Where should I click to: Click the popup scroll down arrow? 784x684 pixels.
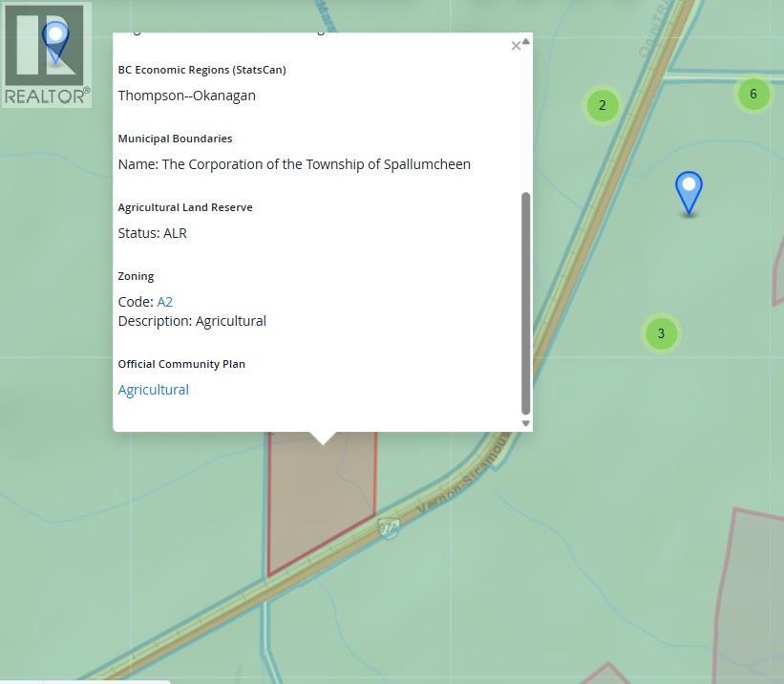coord(525,423)
